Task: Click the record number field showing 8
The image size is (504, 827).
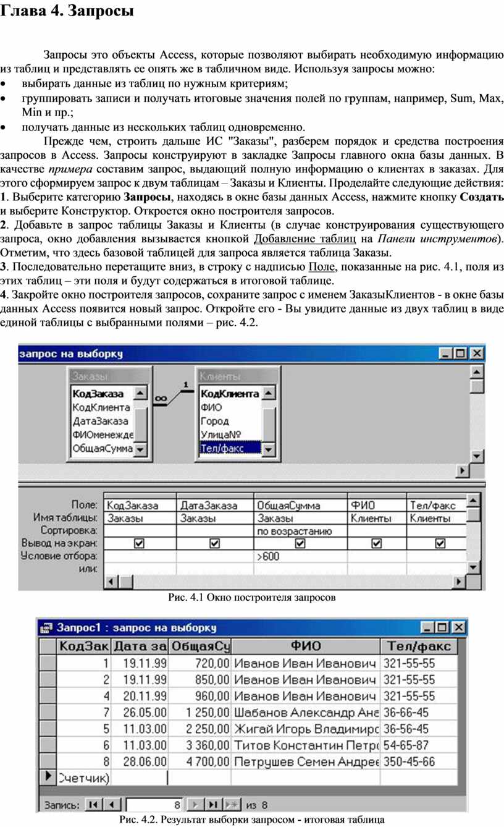Action: click(153, 805)
